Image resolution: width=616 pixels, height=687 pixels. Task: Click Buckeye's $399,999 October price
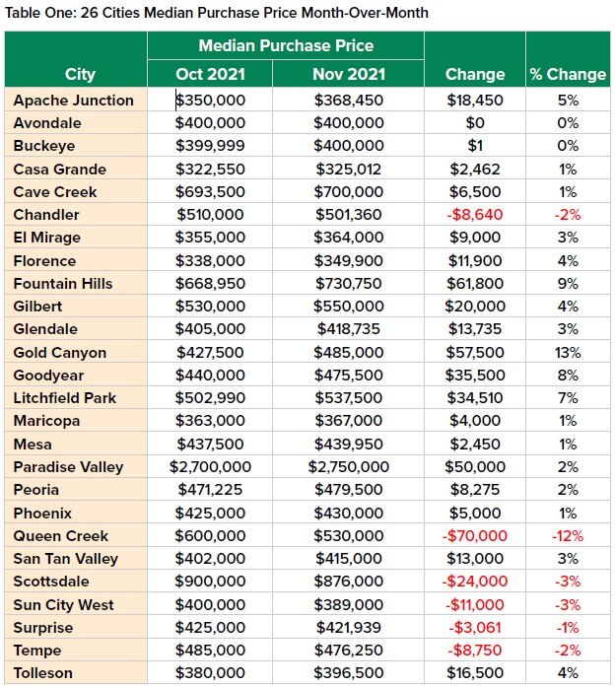pos(210,146)
